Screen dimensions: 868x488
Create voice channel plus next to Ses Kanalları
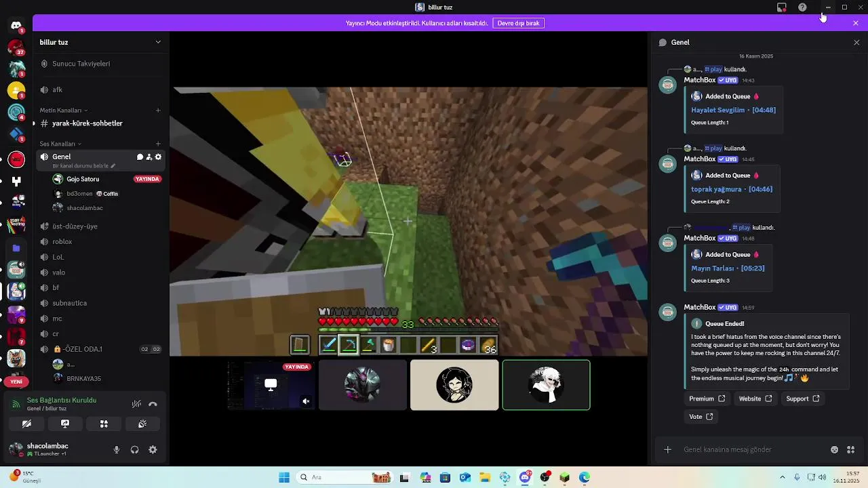tap(158, 144)
